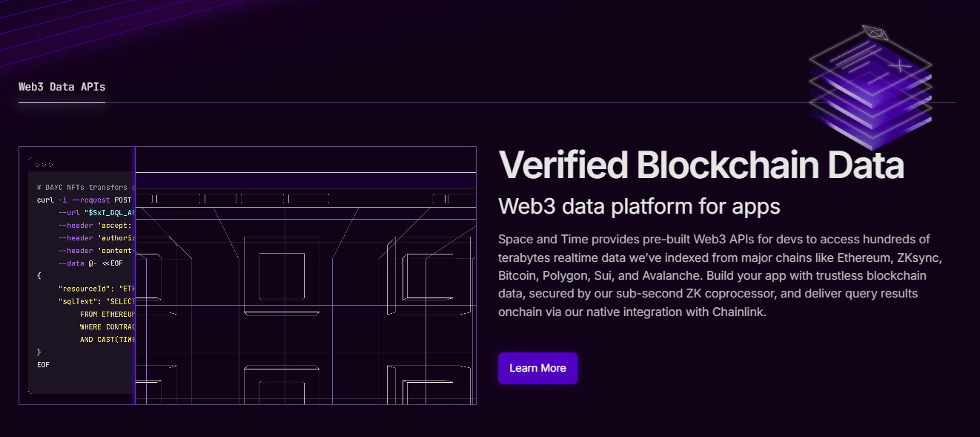This screenshot has width=980, height=437.
Task: Click the Verified Blockchain Data heading
Action: point(701,165)
